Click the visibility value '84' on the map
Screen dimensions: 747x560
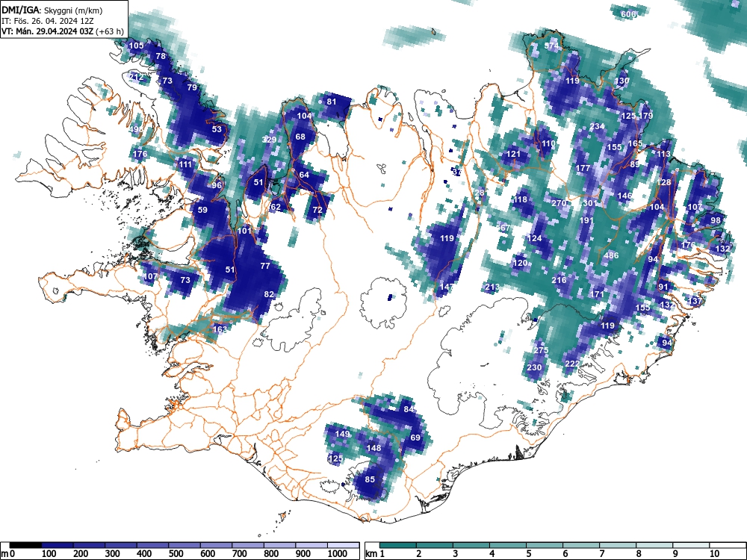[409, 409]
